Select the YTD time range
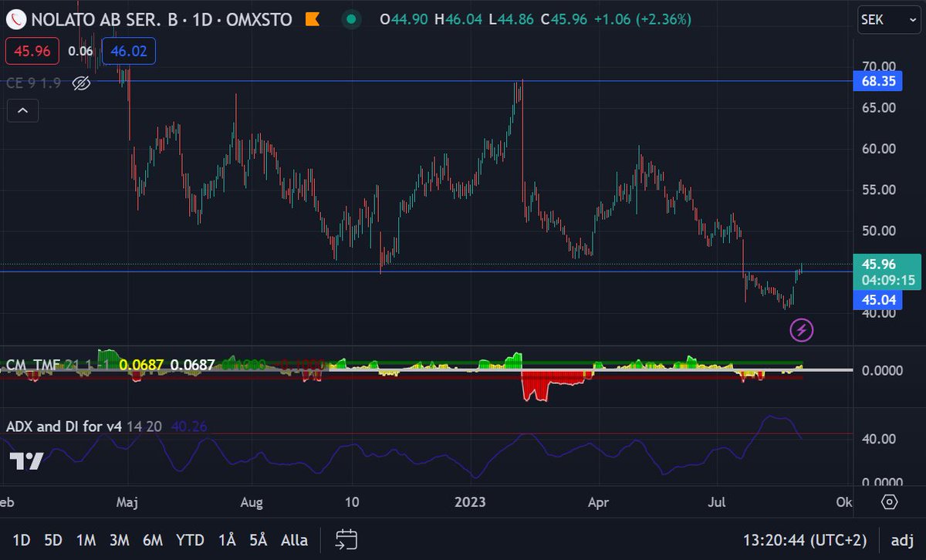 coord(190,540)
